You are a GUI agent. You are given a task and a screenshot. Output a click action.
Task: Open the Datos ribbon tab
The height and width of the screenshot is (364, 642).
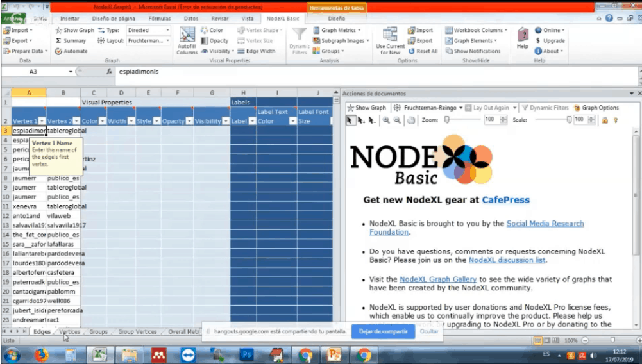point(190,19)
